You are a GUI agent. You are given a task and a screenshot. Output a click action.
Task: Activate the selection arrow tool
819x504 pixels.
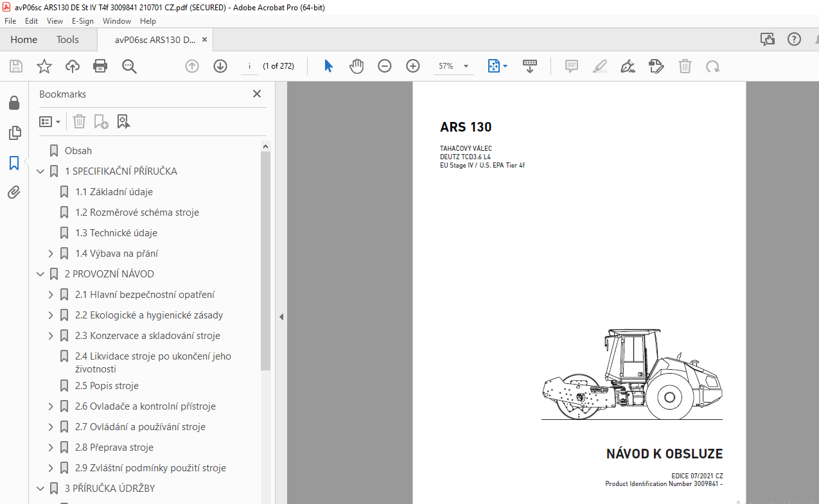click(328, 66)
